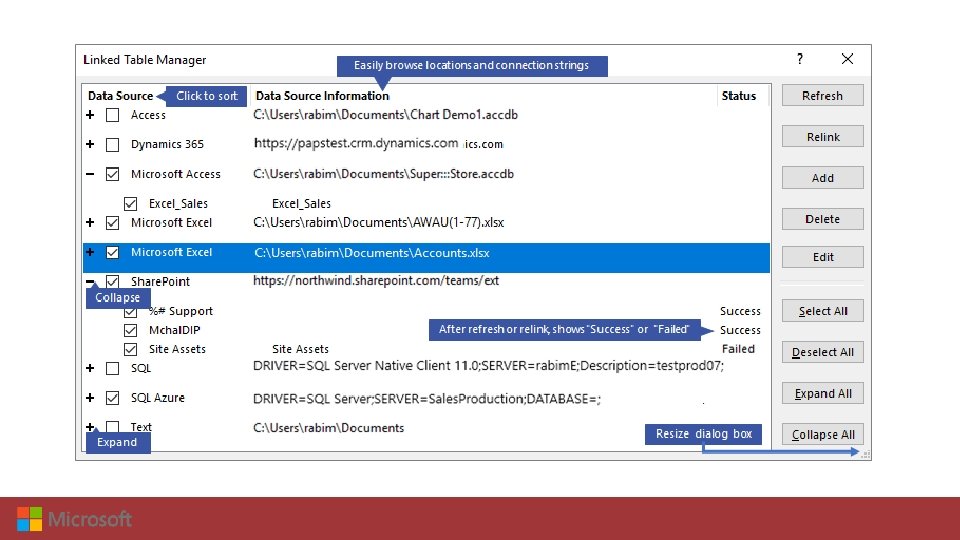Select the C:\Users\rabim\Documents text path
The image size is (960, 540).
coord(328,428)
